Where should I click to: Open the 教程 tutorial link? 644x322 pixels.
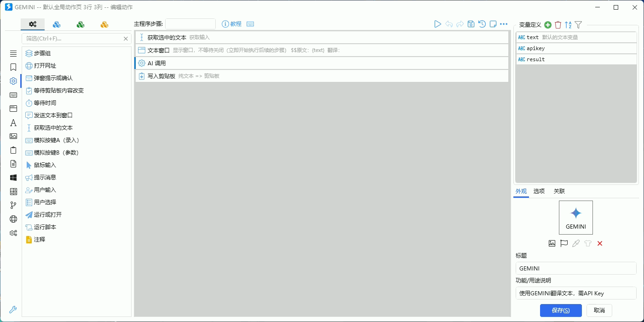click(x=232, y=24)
